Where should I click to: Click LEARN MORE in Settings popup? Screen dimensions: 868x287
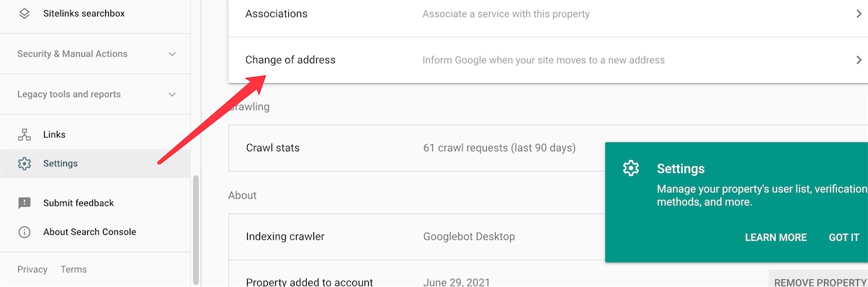(776, 237)
